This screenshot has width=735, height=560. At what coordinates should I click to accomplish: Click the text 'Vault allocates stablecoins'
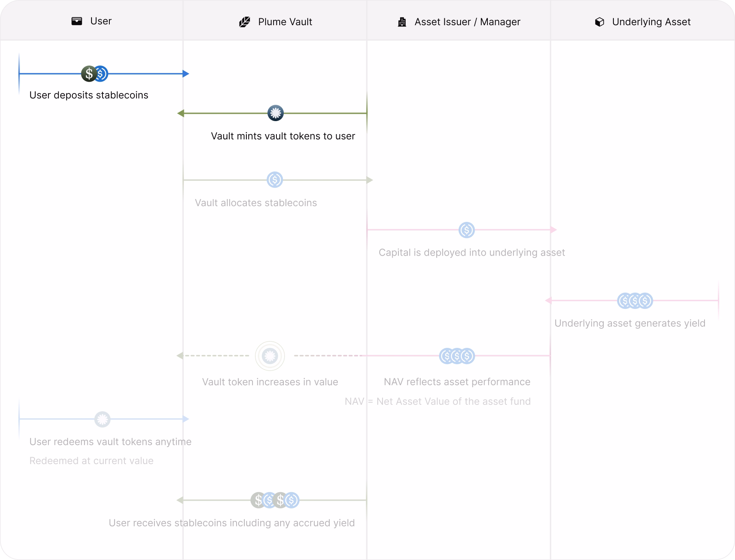(256, 203)
